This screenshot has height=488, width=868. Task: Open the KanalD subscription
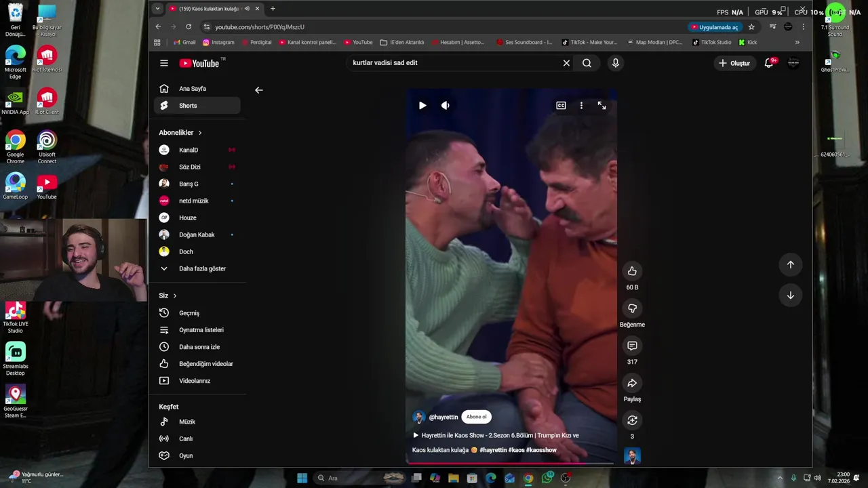pyautogui.click(x=197, y=150)
